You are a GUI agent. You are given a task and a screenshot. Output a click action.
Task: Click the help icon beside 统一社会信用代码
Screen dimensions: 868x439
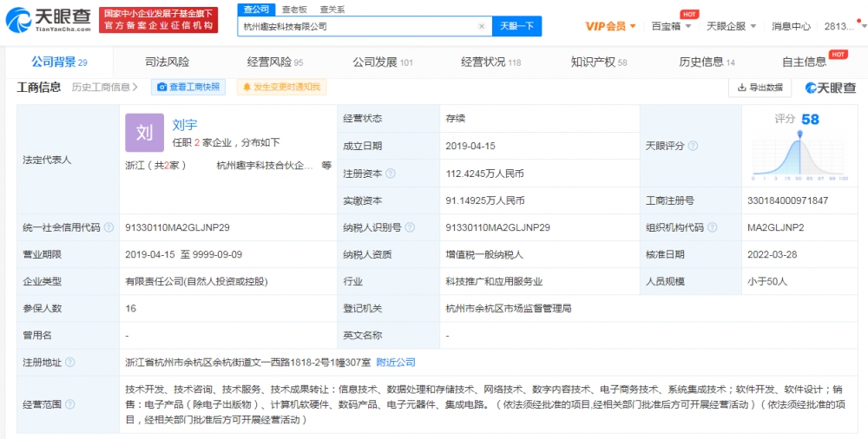(109, 227)
